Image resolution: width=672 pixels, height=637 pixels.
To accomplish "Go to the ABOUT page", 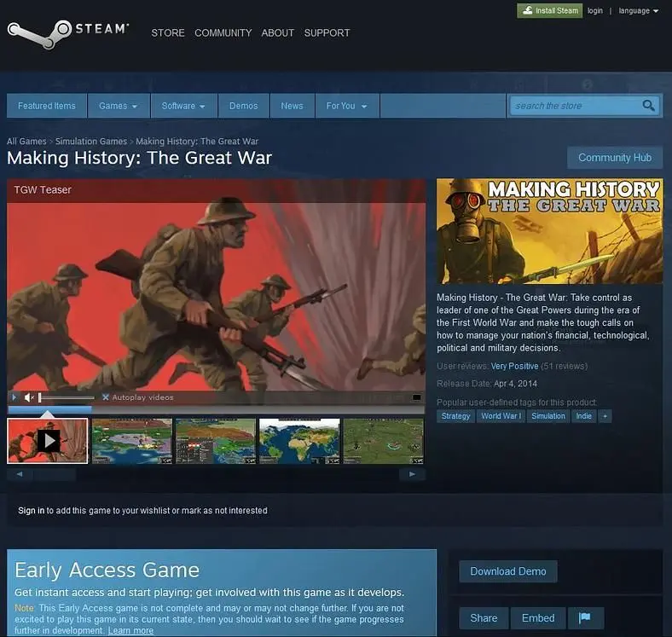I will [278, 33].
